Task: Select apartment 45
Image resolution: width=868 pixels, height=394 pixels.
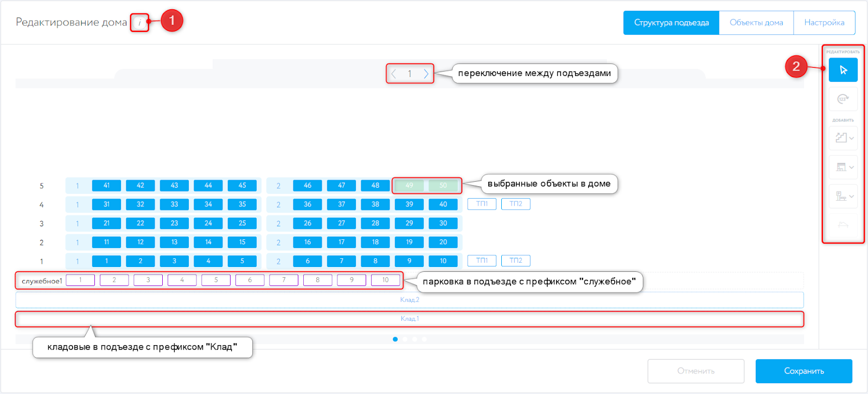Action: (x=242, y=186)
